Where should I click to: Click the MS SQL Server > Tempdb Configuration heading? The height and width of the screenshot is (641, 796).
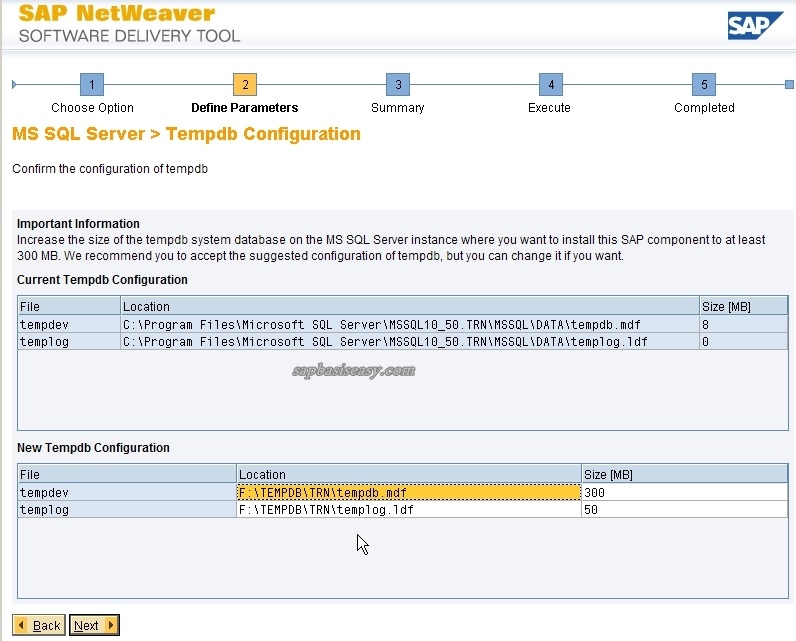coord(186,134)
